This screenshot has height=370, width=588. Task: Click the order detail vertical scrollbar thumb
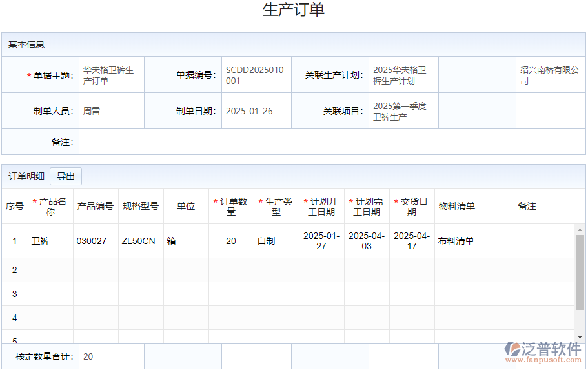(580, 272)
